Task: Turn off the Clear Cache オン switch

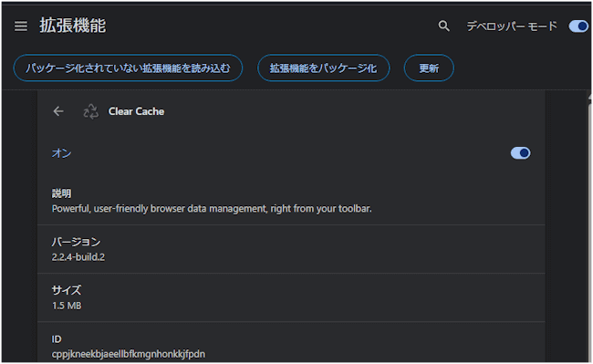Action: (x=520, y=153)
